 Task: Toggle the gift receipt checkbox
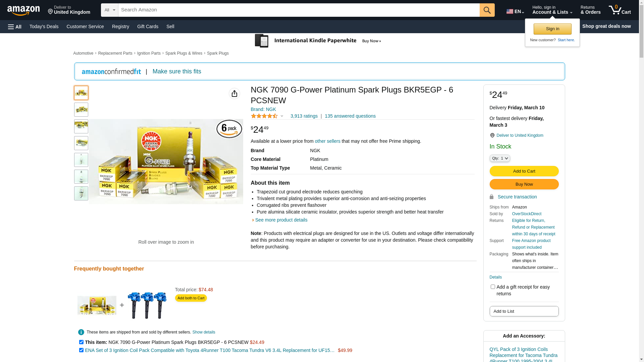point(493,287)
